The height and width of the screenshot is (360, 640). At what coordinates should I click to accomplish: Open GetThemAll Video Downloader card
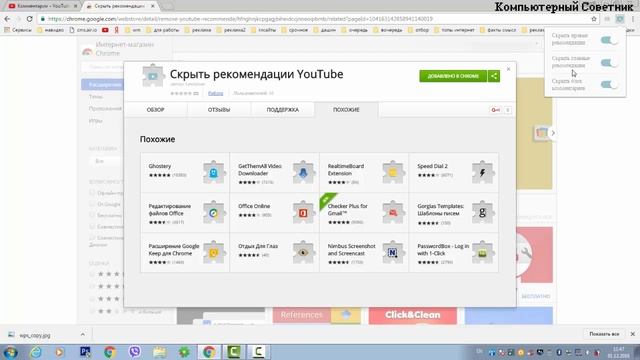274,172
